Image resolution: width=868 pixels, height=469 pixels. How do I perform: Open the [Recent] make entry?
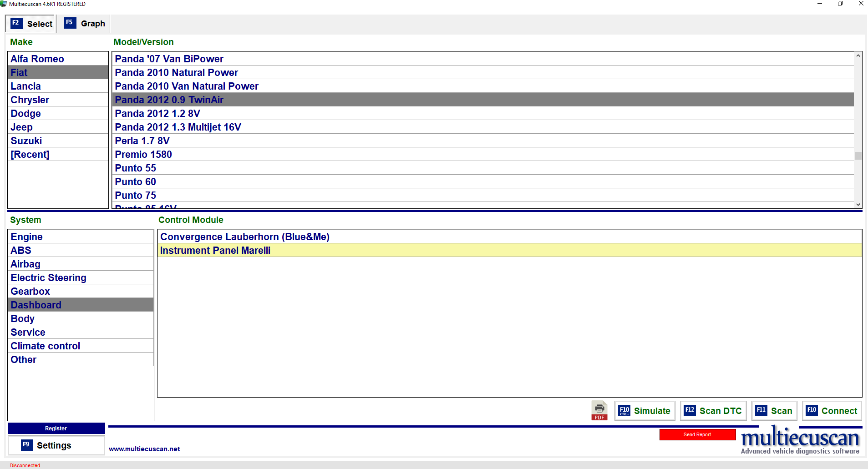pyautogui.click(x=58, y=154)
